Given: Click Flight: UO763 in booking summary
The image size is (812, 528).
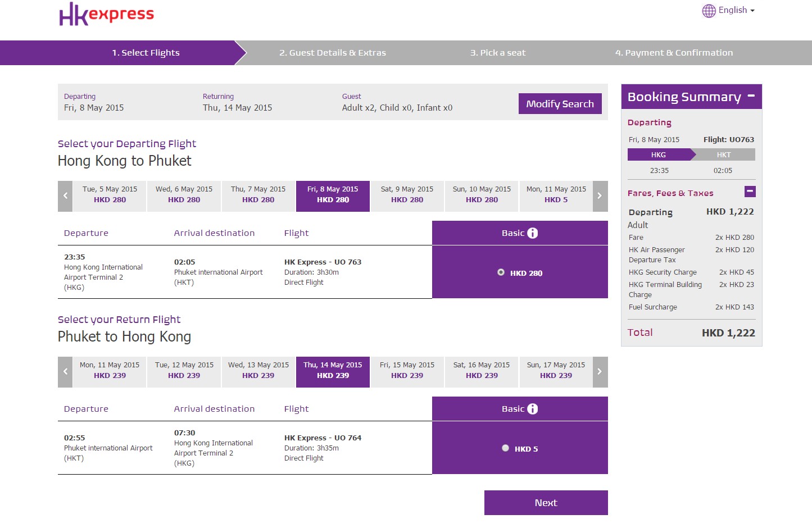Looking at the screenshot, I should [x=729, y=139].
